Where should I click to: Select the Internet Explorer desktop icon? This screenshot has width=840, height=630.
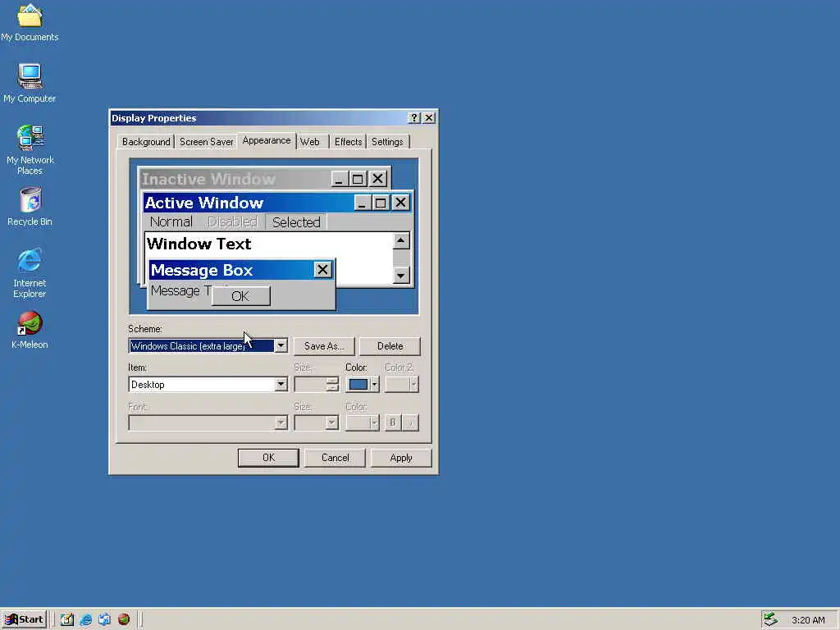click(x=30, y=273)
